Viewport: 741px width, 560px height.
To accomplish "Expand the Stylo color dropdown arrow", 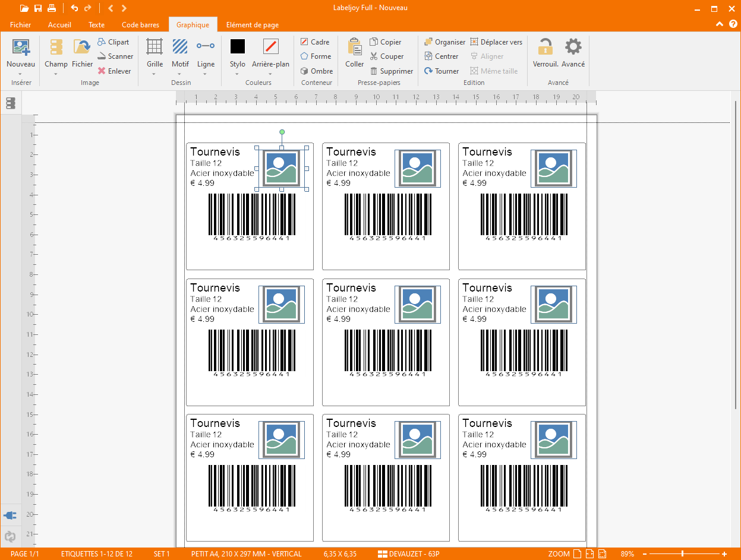I will (238, 74).
